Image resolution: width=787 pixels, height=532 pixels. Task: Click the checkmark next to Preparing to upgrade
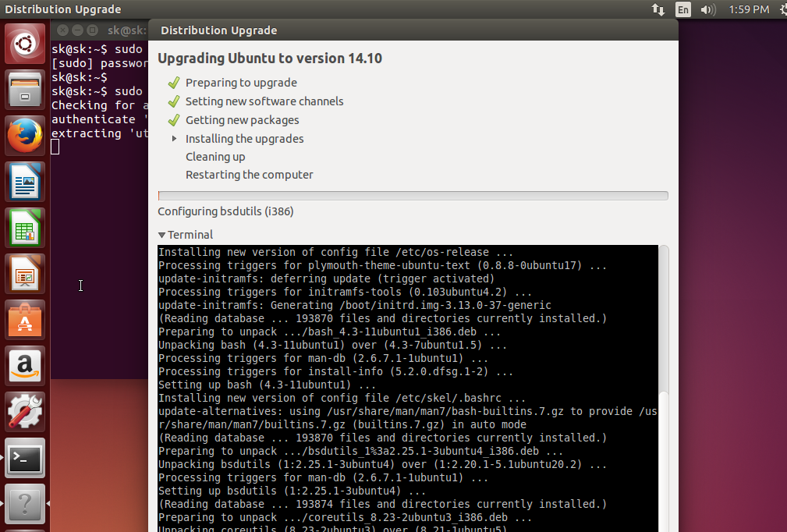[x=174, y=83]
